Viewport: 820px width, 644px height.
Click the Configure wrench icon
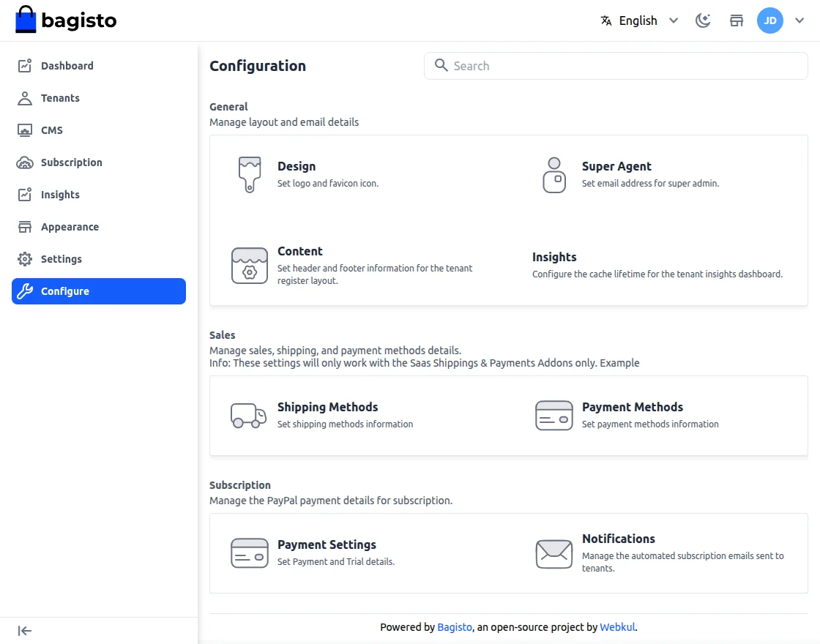(x=25, y=291)
